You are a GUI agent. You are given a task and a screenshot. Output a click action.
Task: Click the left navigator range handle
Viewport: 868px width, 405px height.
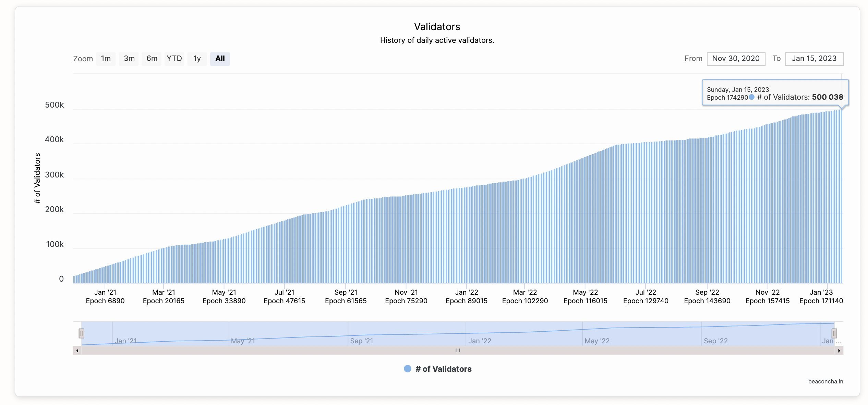pyautogui.click(x=81, y=333)
